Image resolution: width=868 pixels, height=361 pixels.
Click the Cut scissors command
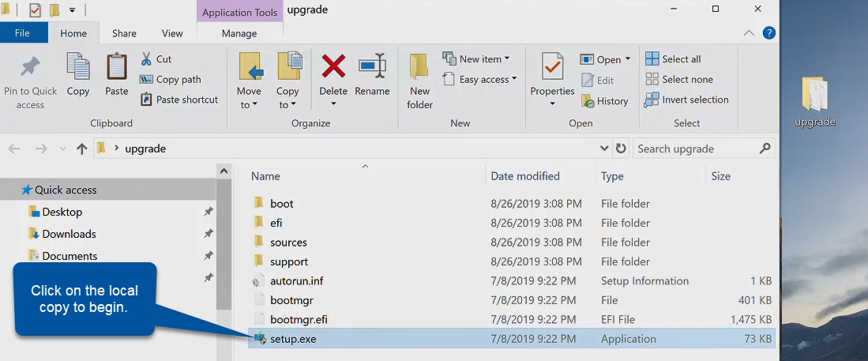[156, 58]
